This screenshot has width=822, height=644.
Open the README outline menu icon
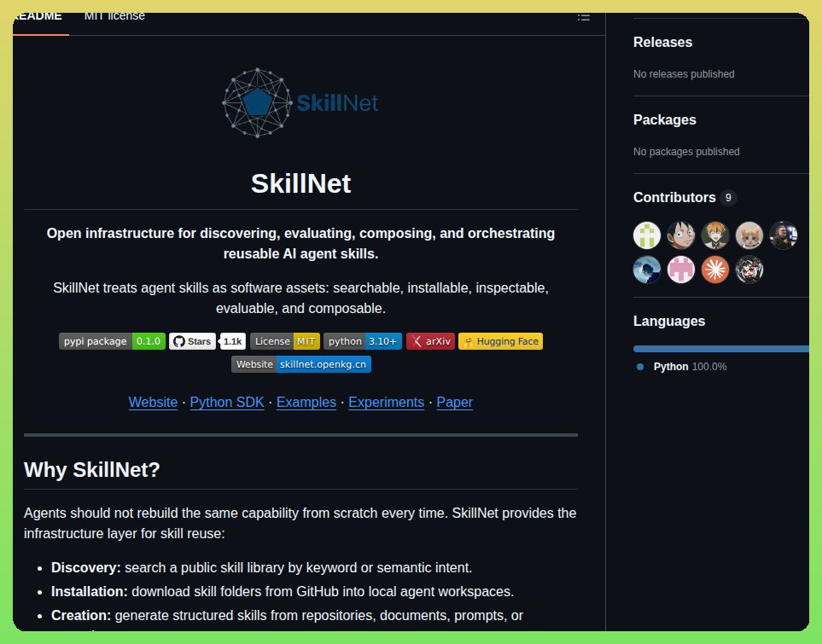[x=584, y=17]
